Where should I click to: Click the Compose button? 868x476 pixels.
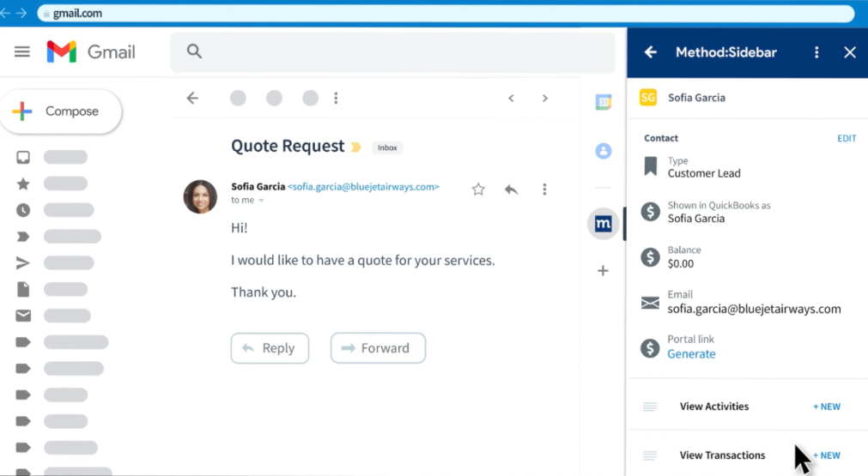[61, 111]
